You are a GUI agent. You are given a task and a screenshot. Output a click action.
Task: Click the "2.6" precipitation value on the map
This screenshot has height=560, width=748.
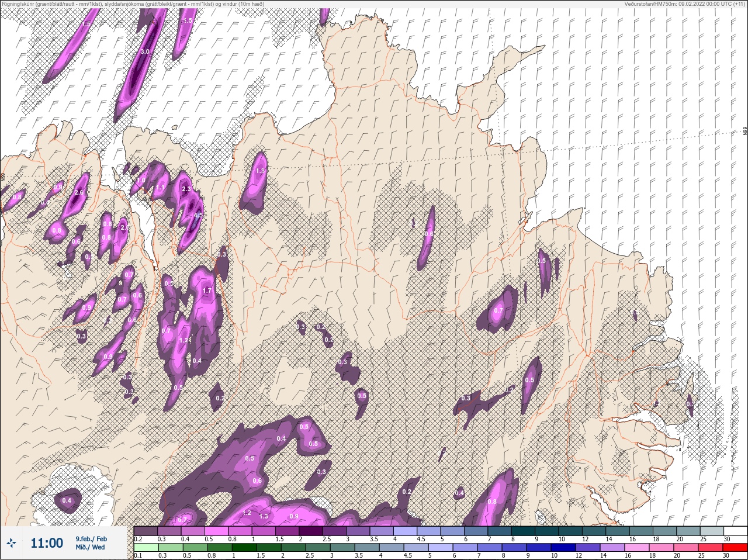[x=79, y=192]
